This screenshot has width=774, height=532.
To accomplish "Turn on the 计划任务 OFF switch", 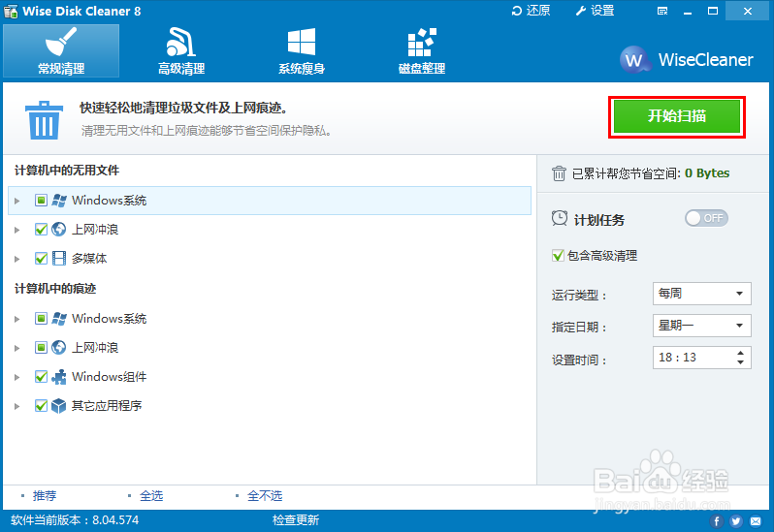I will (706, 218).
